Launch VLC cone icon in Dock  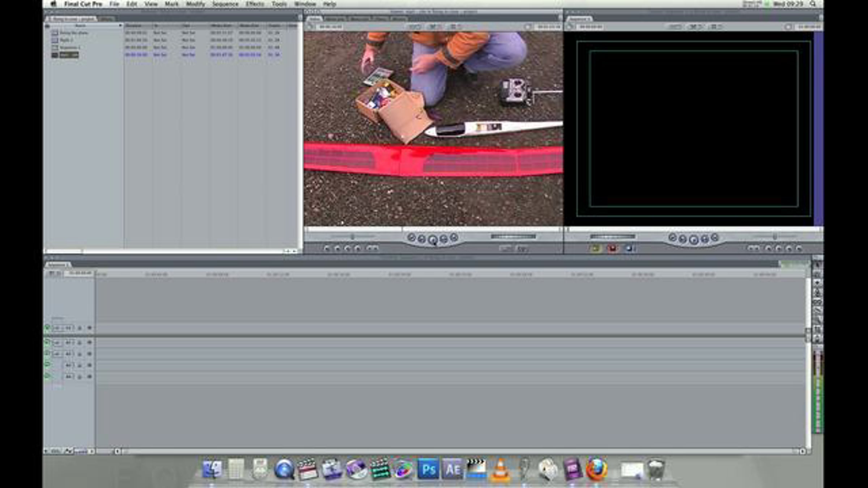click(x=501, y=470)
